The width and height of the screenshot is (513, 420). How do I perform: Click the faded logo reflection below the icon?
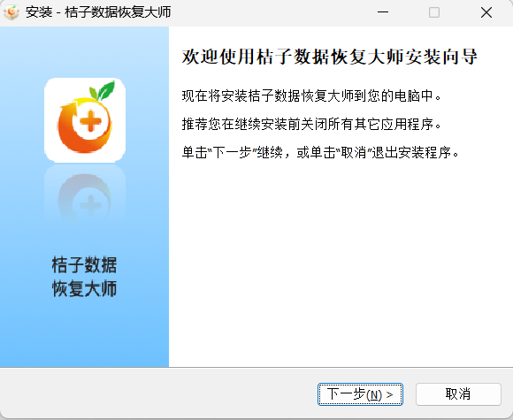[x=85, y=195]
